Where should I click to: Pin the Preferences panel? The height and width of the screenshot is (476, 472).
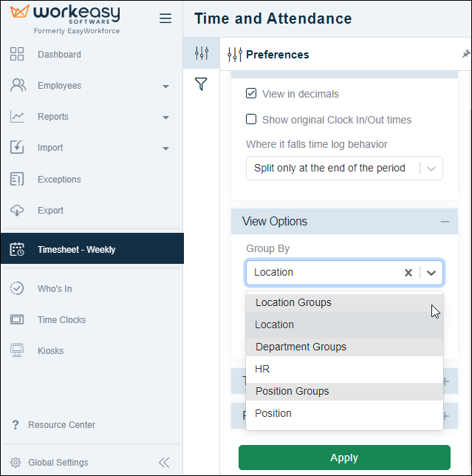click(x=465, y=55)
